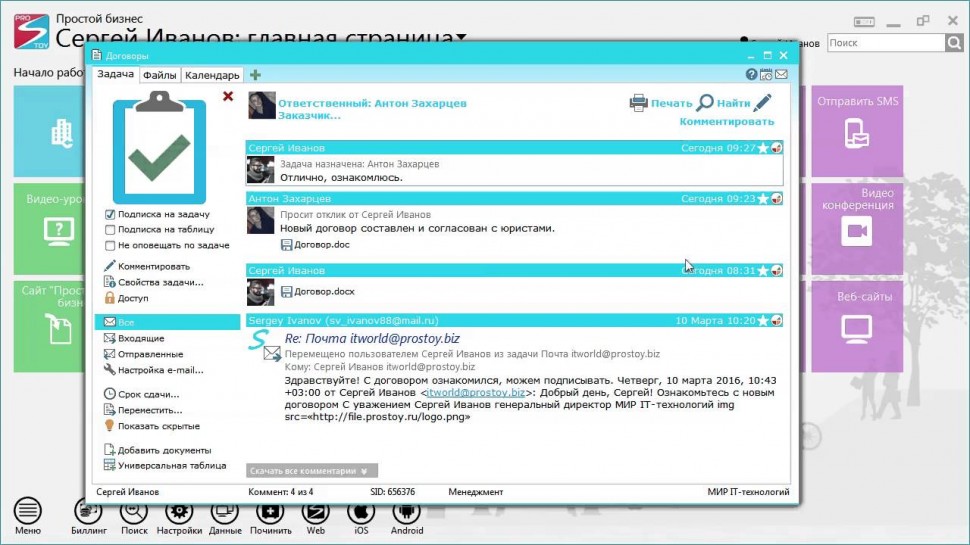Enable Подписка на таблицу checkbox
The image size is (970, 545).
click(110, 229)
